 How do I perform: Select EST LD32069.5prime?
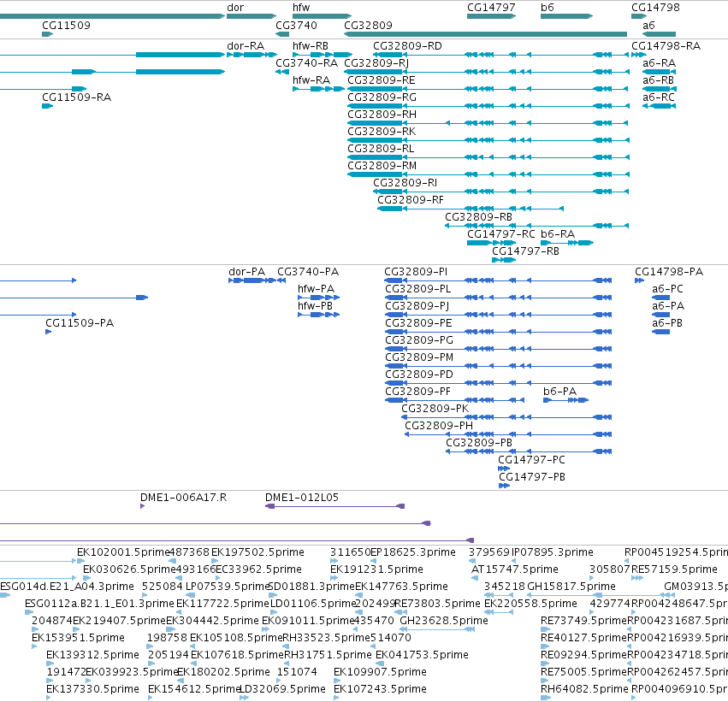tap(283, 689)
